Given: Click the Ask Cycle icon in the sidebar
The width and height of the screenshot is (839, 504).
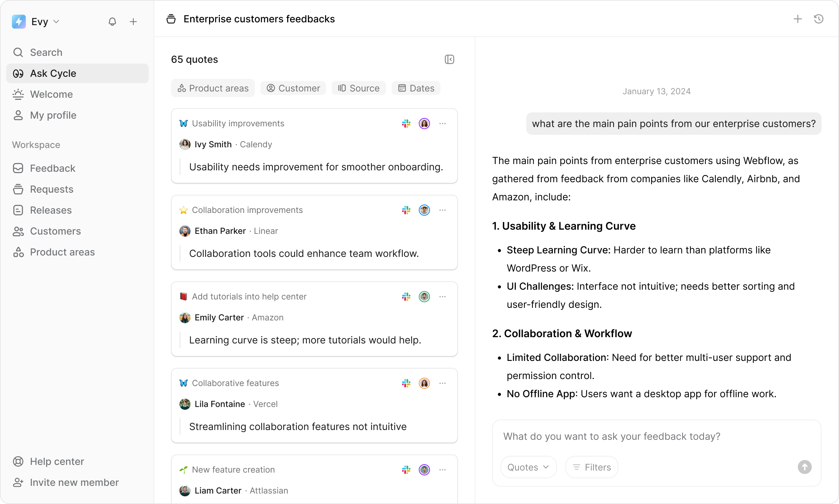Looking at the screenshot, I should pos(18,73).
